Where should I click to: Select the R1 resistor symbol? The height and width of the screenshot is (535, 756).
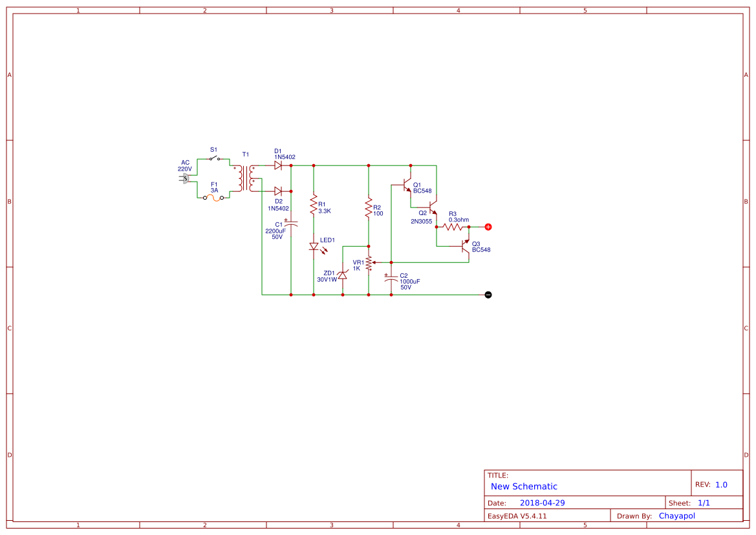(314, 204)
